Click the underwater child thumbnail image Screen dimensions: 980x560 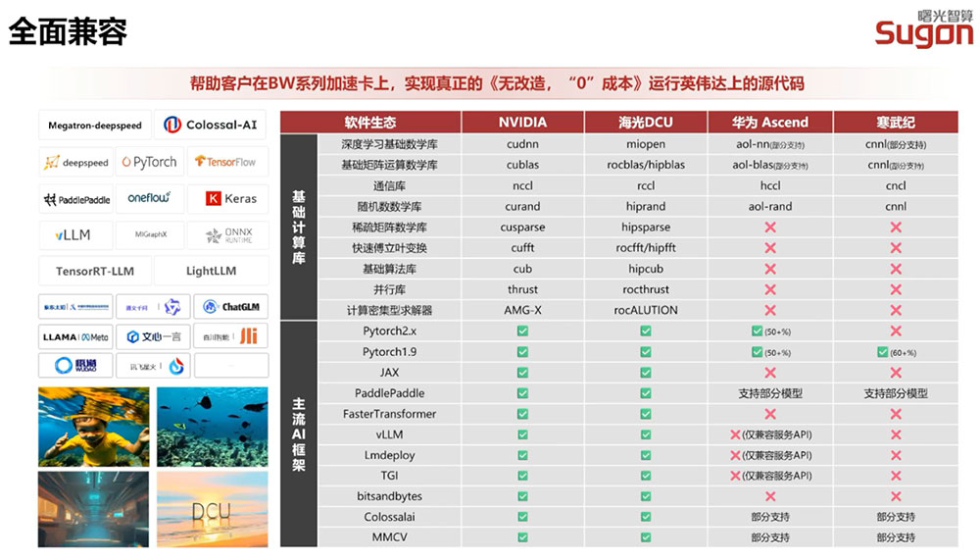coord(94,427)
